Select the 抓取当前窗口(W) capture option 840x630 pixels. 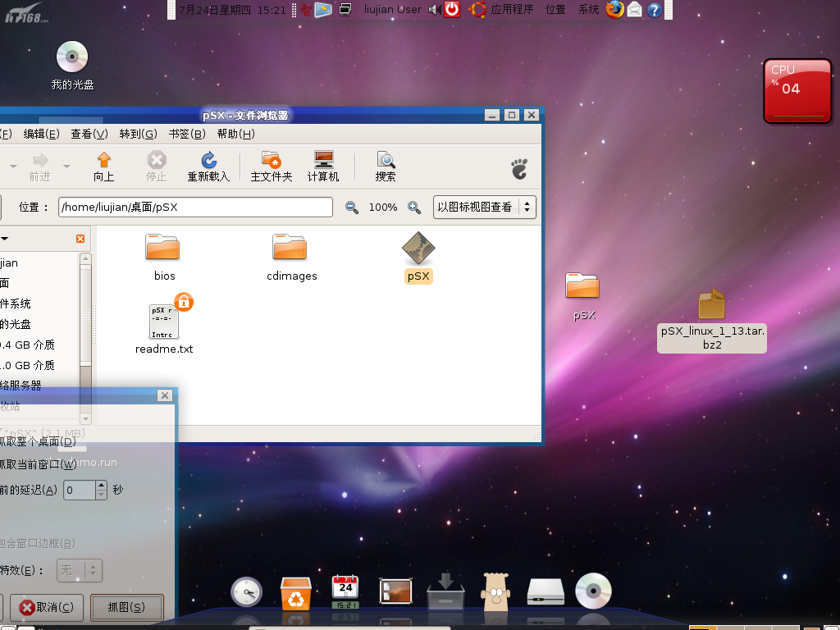pos(38,464)
